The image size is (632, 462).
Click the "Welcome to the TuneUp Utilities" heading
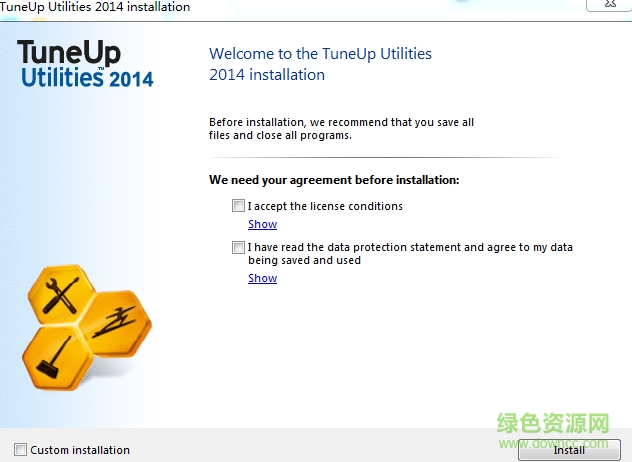(x=320, y=64)
